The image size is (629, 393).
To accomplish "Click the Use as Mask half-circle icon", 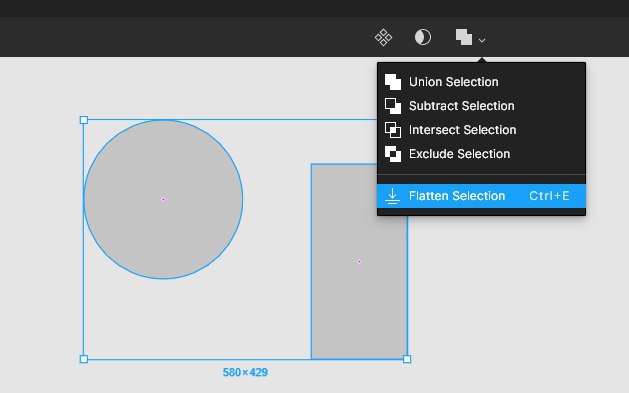I will (x=423, y=37).
